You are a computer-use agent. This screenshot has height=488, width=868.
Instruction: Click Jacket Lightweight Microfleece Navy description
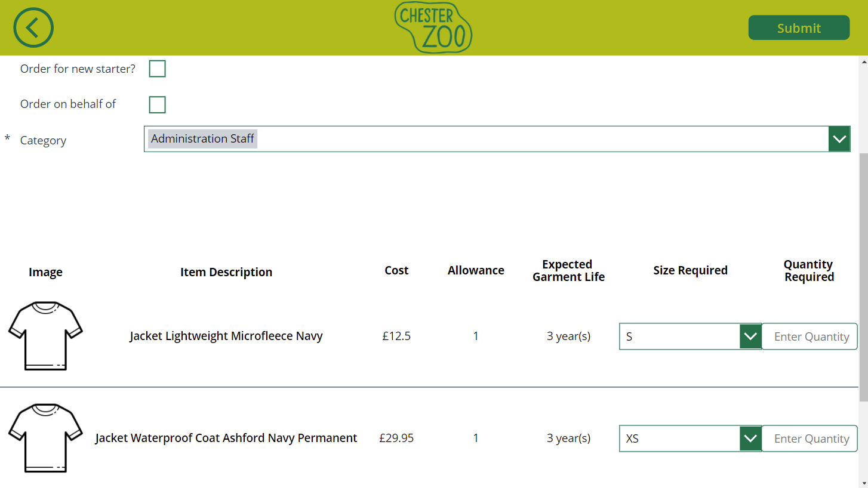tap(226, 336)
